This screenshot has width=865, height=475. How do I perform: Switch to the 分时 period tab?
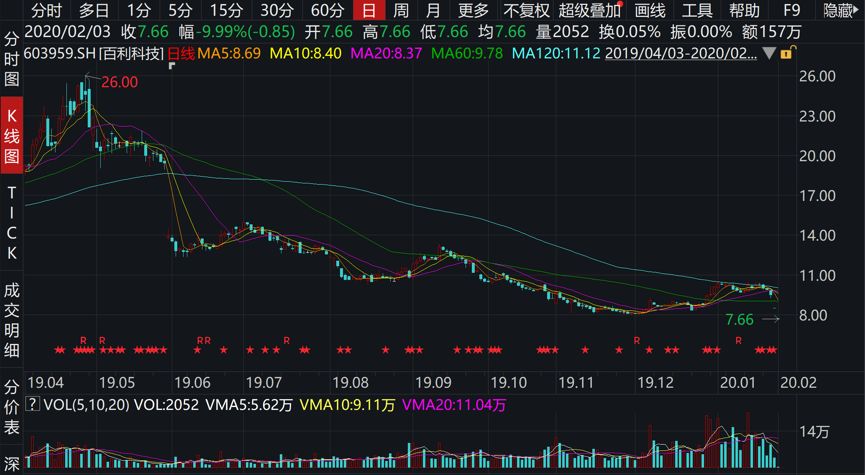[x=46, y=11]
